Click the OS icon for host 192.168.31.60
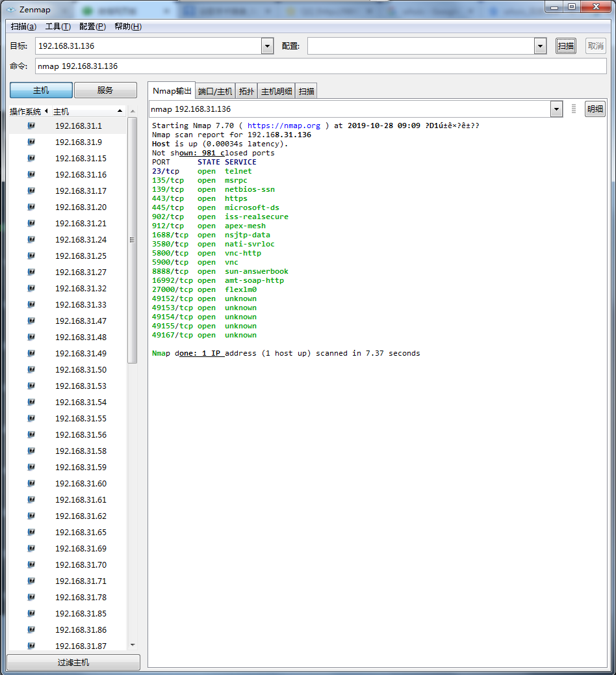The height and width of the screenshot is (675, 616). [x=31, y=483]
